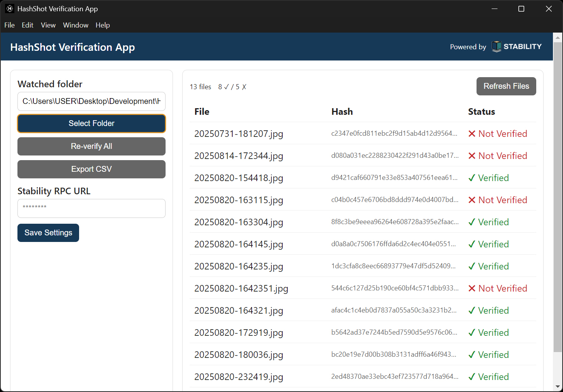
Task: Maximize the HashShot window
Action: (x=521, y=9)
